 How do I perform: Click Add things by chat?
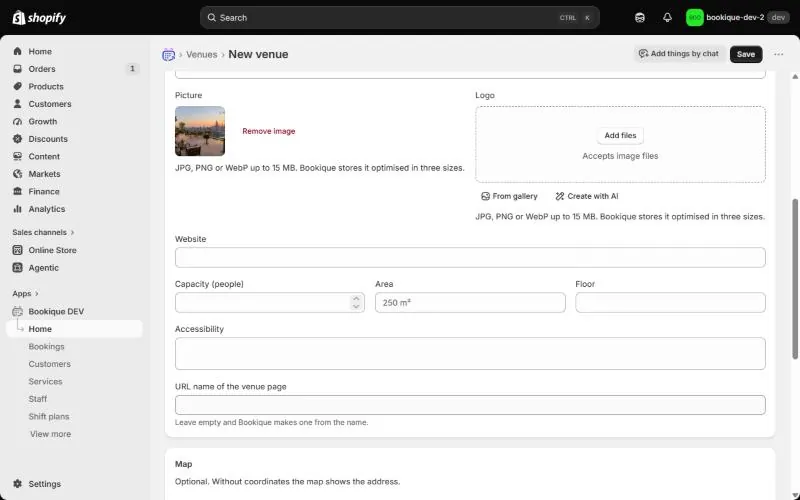(x=679, y=54)
